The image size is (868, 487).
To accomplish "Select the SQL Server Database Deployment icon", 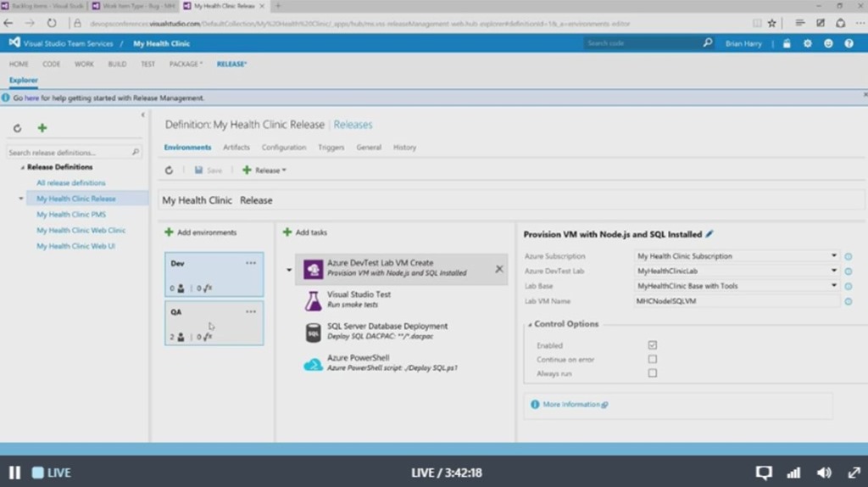I will (312, 331).
